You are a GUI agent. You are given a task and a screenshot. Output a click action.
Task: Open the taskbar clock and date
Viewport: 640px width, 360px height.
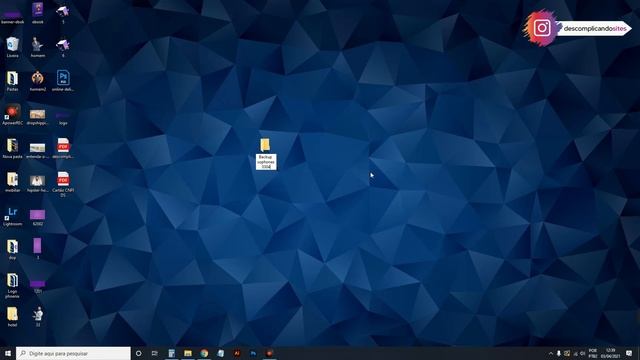coord(610,353)
